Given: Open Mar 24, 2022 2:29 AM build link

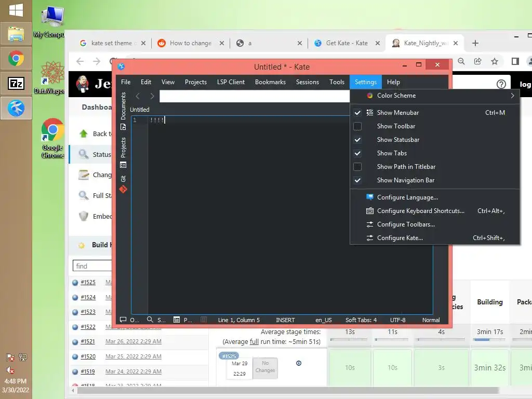Looking at the screenshot, I should [x=134, y=371].
